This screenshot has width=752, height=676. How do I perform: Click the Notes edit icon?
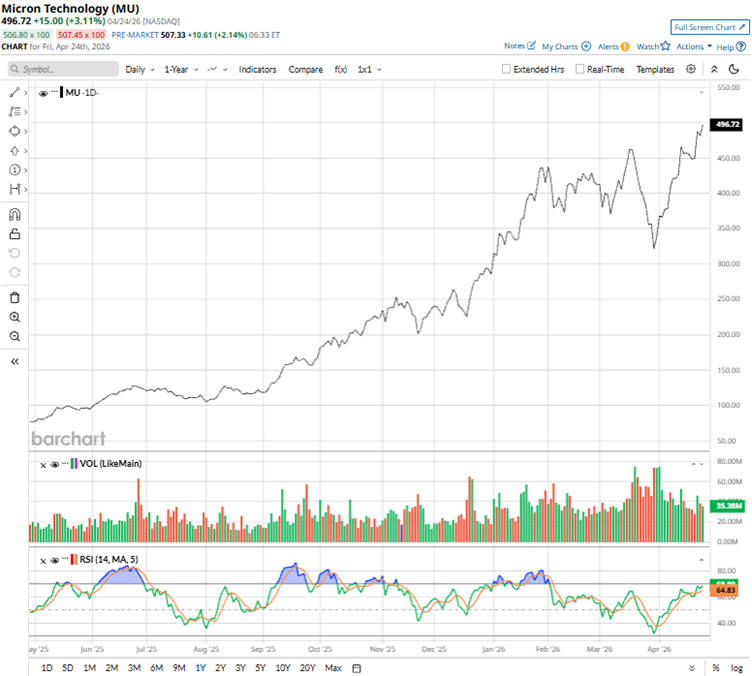point(531,46)
